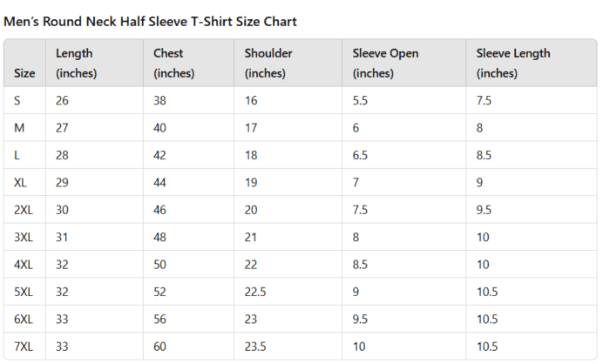Click the size chart title heading

[x=150, y=22]
